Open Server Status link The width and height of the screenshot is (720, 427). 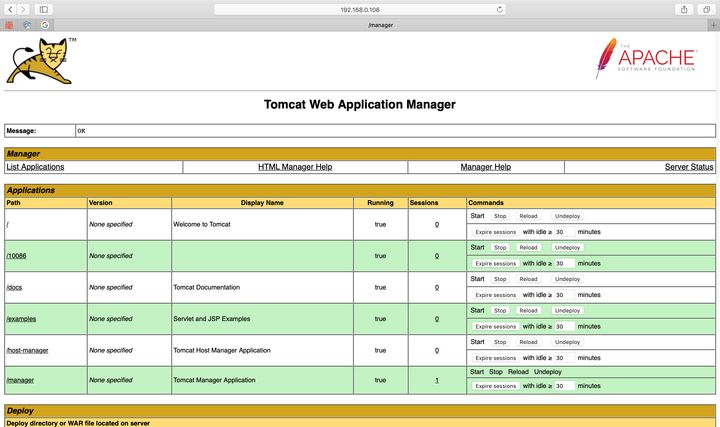689,167
